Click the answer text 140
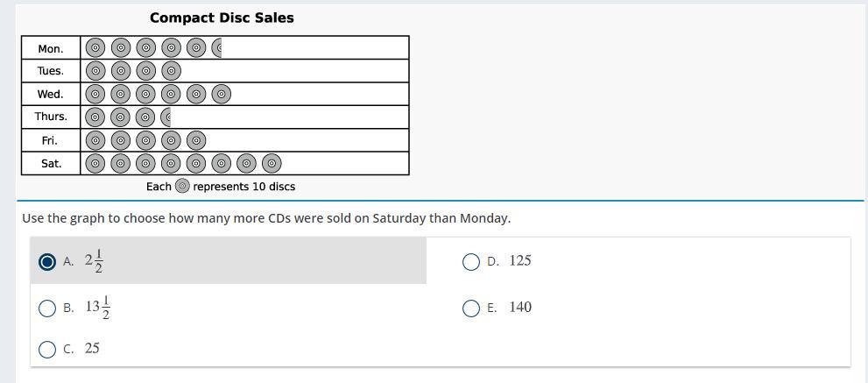Image resolution: width=868 pixels, height=383 pixels. click(519, 307)
